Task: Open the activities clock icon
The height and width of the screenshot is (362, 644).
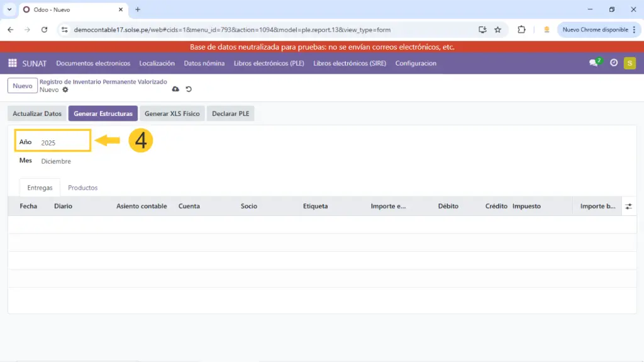Action: [614, 63]
